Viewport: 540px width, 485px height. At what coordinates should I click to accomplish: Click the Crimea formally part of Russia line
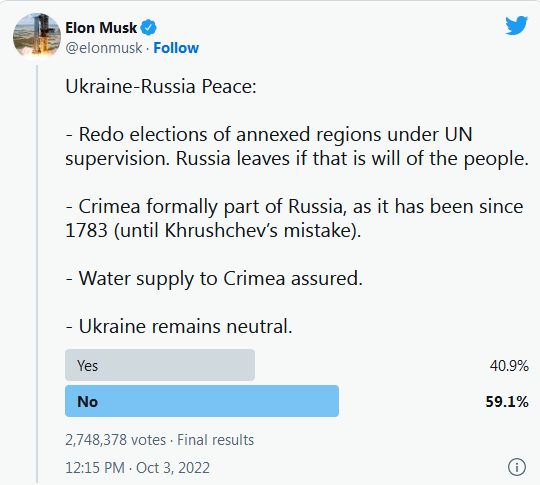[x=294, y=218]
